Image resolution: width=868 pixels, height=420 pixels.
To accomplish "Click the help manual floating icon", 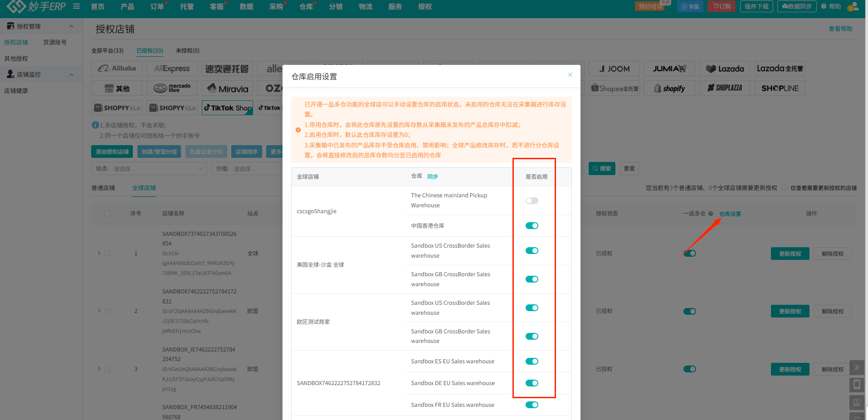I will pyautogui.click(x=857, y=402).
